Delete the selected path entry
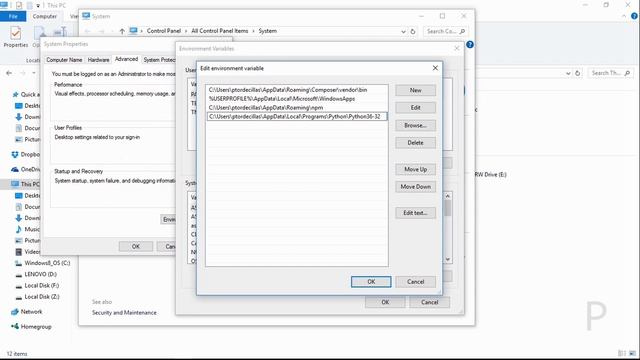 [416, 143]
